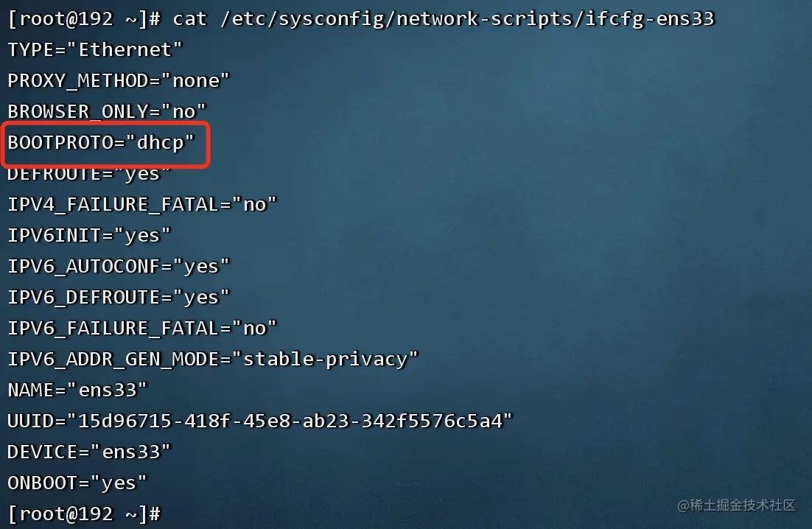Click the BROWSER_ONLY="no" line
Viewport: 812px width, 529px height.
(107, 112)
